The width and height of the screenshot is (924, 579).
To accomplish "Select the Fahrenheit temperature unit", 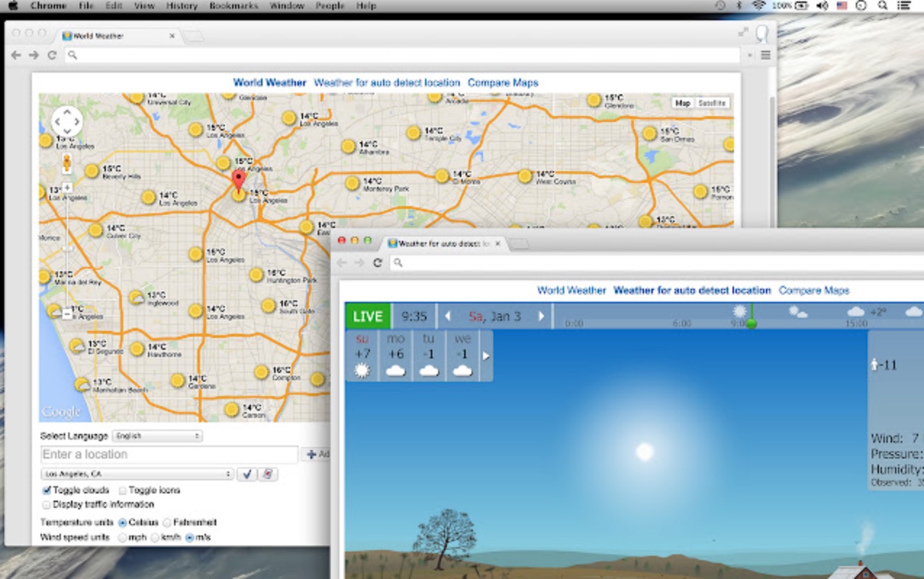I will coord(168,522).
